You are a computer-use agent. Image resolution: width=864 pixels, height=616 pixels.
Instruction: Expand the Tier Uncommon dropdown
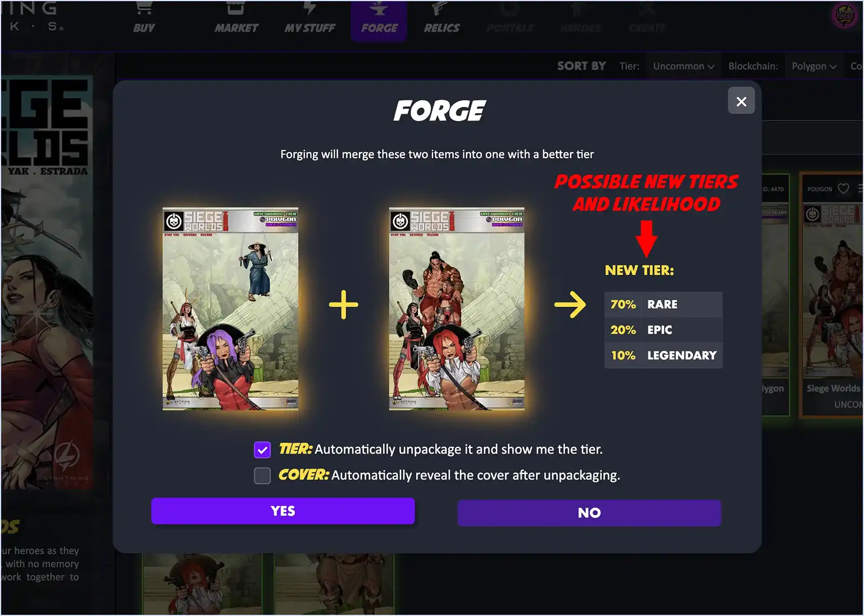(683, 66)
